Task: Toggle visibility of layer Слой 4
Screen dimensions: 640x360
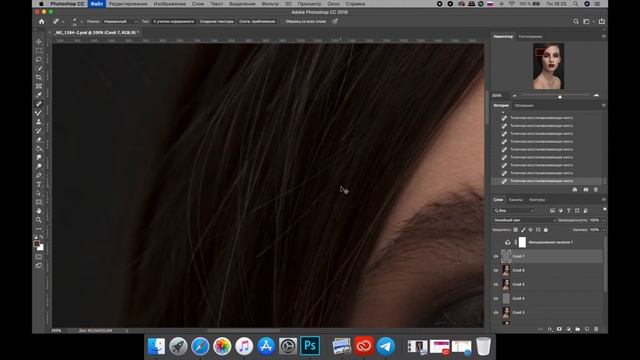Action: coord(496,299)
